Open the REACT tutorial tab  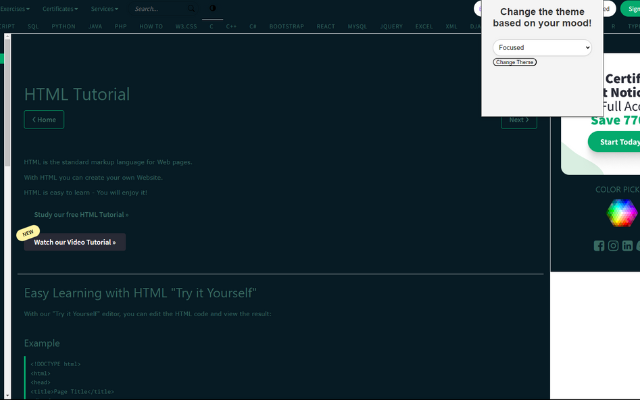pyautogui.click(x=326, y=27)
